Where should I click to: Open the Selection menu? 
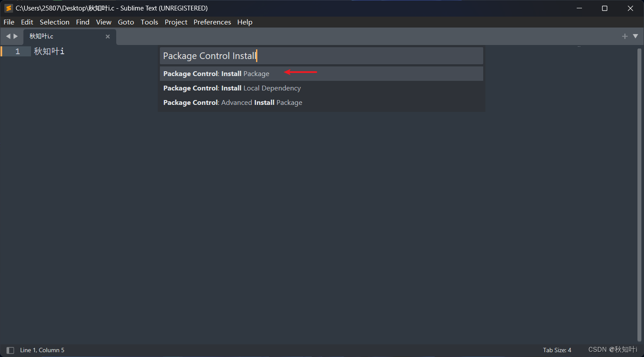tap(55, 22)
